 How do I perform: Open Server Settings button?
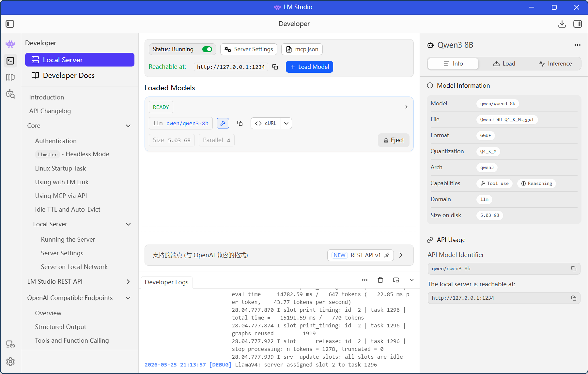tap(249, 49)
